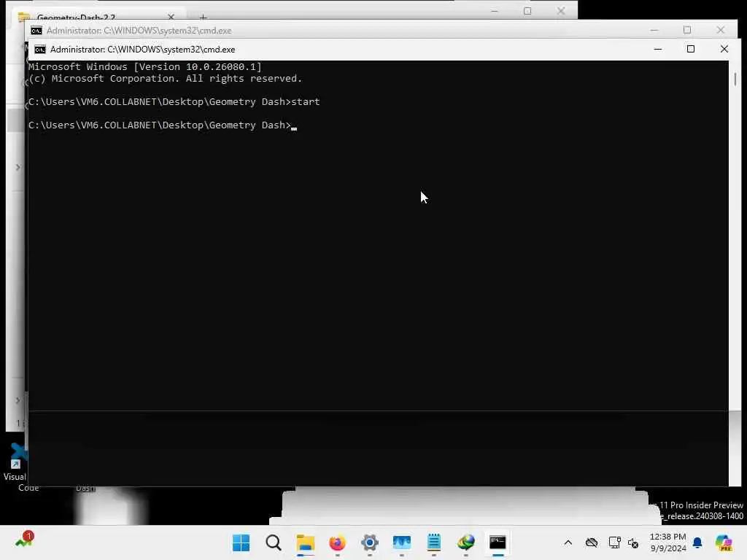Click the background cmd.exe window title icon

tap(36, 31)
